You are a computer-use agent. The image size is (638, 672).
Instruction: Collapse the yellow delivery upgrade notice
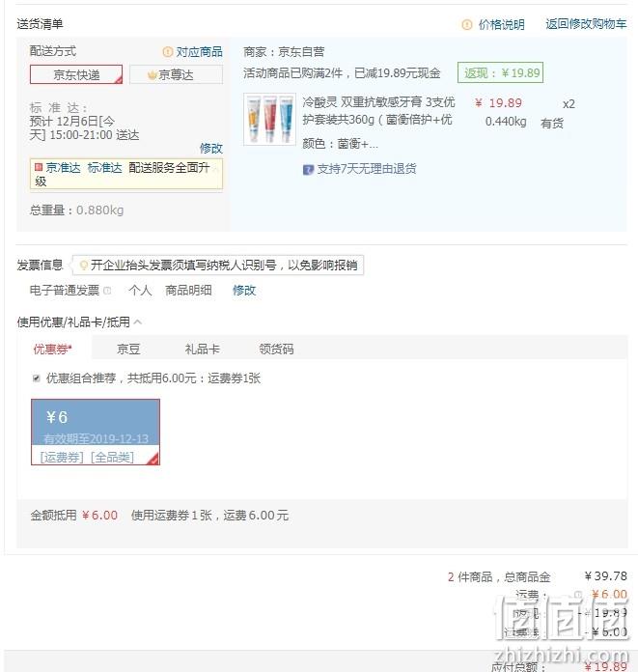pos(215,170)
